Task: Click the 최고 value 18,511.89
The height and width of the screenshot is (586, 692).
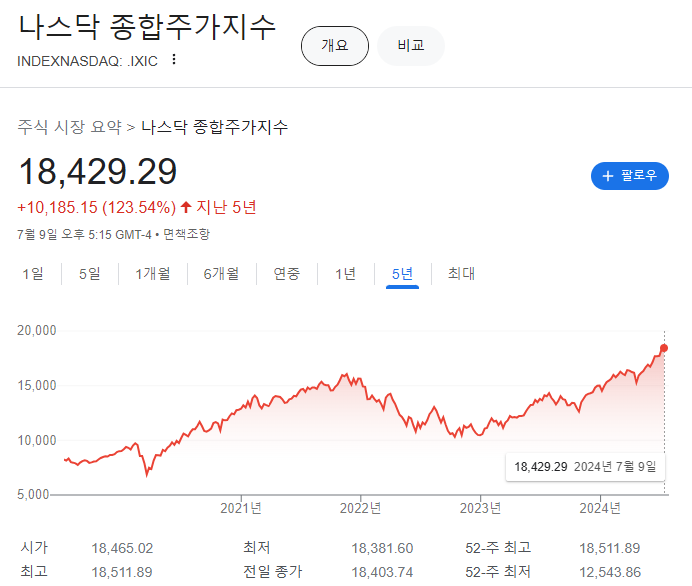Action: (x=122, y=572)
